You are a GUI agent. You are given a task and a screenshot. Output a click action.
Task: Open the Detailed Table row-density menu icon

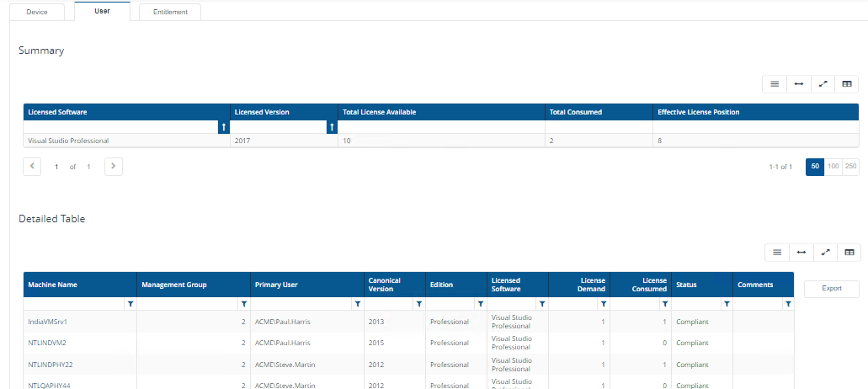777,253
